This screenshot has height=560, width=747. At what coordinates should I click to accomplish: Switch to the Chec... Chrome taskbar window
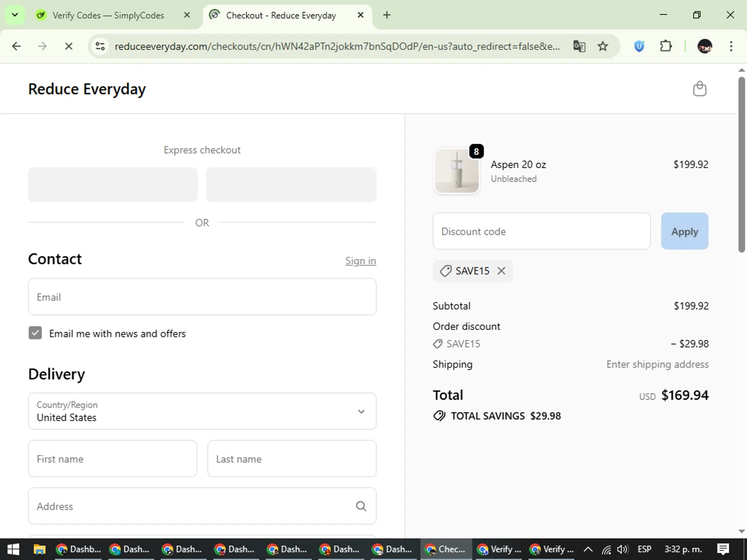click(446, 549)
